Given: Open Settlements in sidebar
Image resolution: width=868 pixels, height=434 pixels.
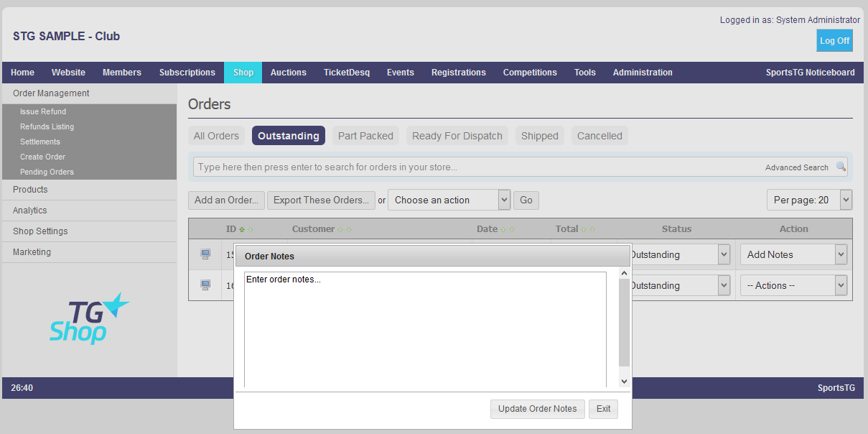Looking at the screenshot, I should (x=40, y=142).
